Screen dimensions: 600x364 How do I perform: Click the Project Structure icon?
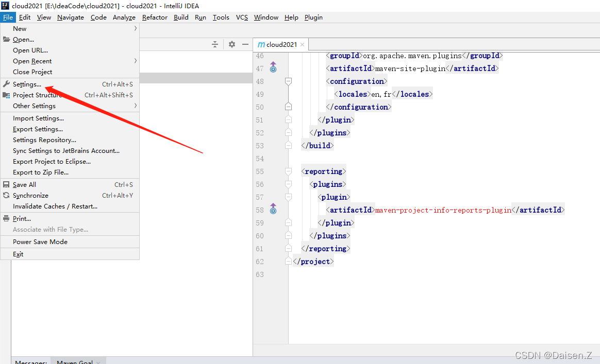click(x=6, y=95)
